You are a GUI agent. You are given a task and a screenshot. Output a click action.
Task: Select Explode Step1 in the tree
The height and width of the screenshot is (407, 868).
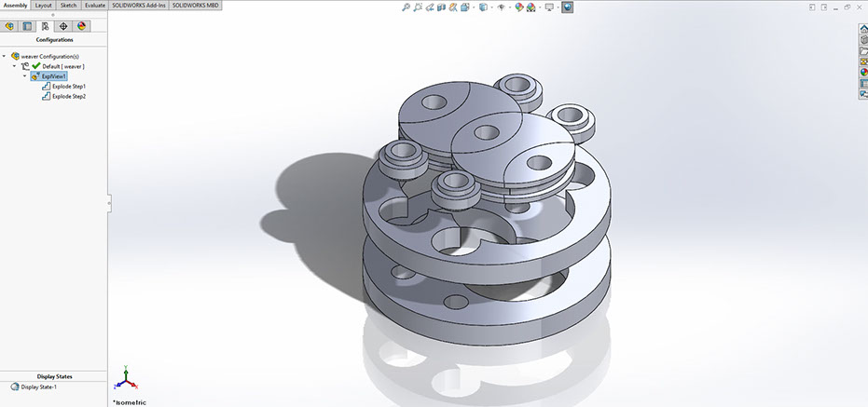point(68,86)
